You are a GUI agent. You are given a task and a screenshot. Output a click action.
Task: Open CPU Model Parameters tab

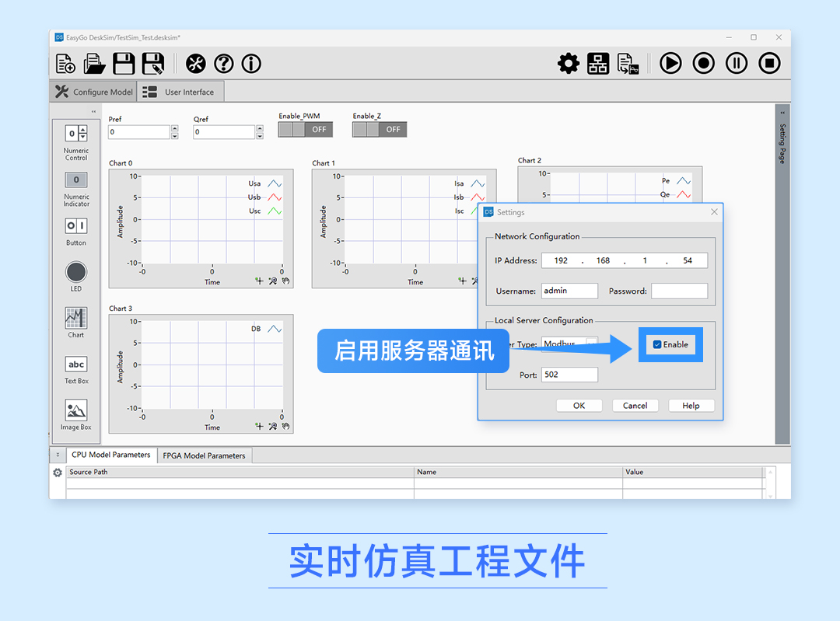click(111, 455)
